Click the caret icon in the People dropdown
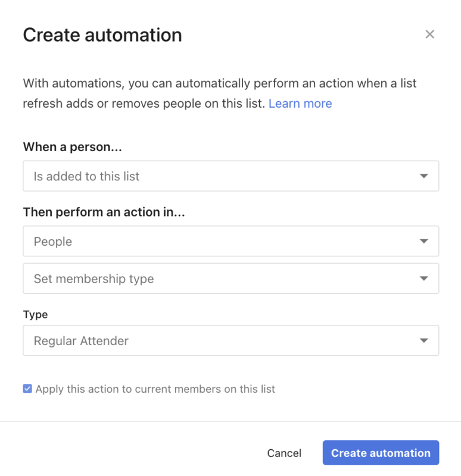The width and height of the screenshot is (461, 476). [x=423, y=242]
